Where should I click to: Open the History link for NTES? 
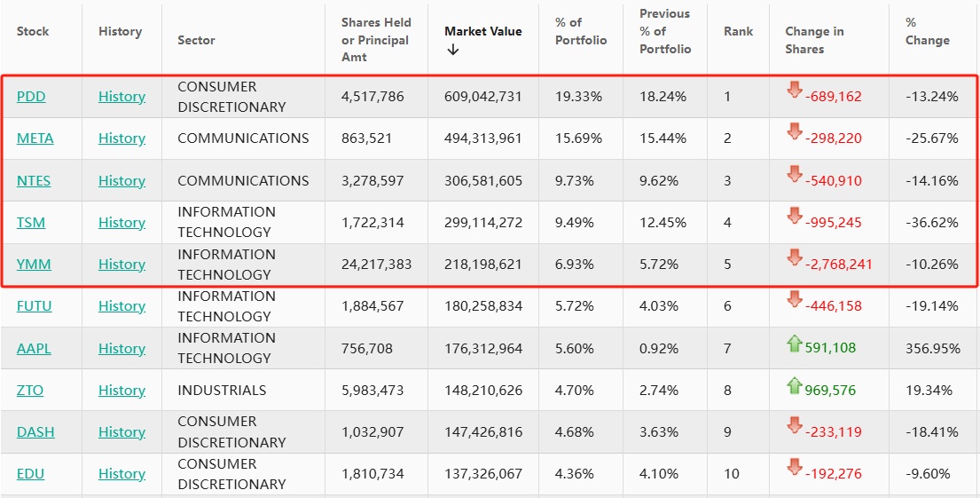pos(122,180)
